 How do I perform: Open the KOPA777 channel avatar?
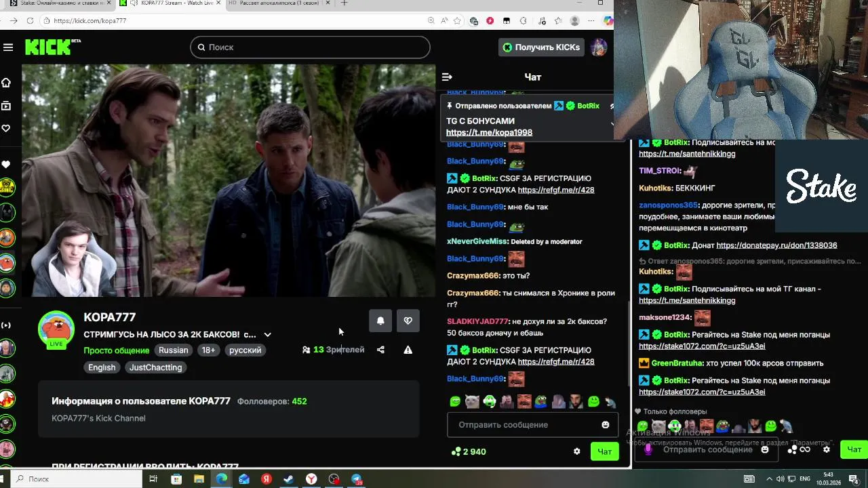coord(56,330)
